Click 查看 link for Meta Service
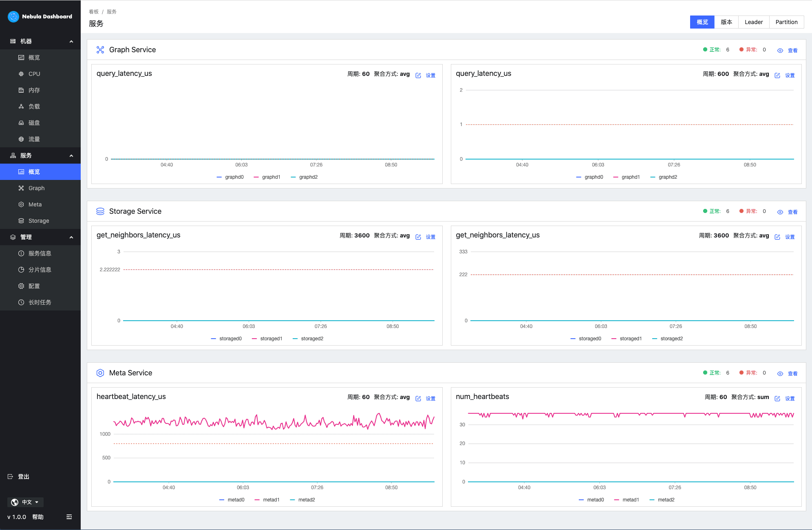The width and height of the screenshot is (812, 530). tap(792, 374)
